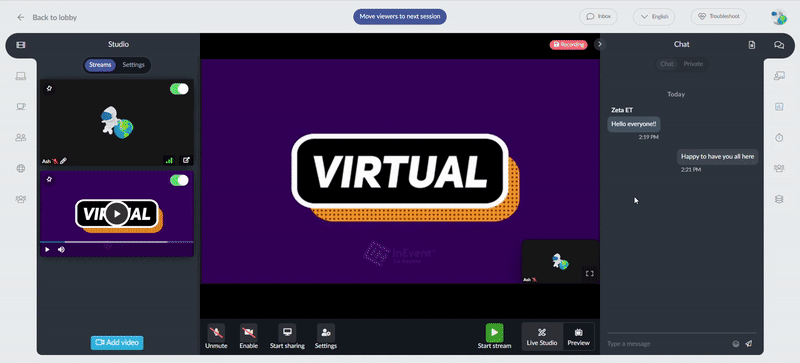800x363 pixels.
Task: Enable the camera
Action: point(248,337)
